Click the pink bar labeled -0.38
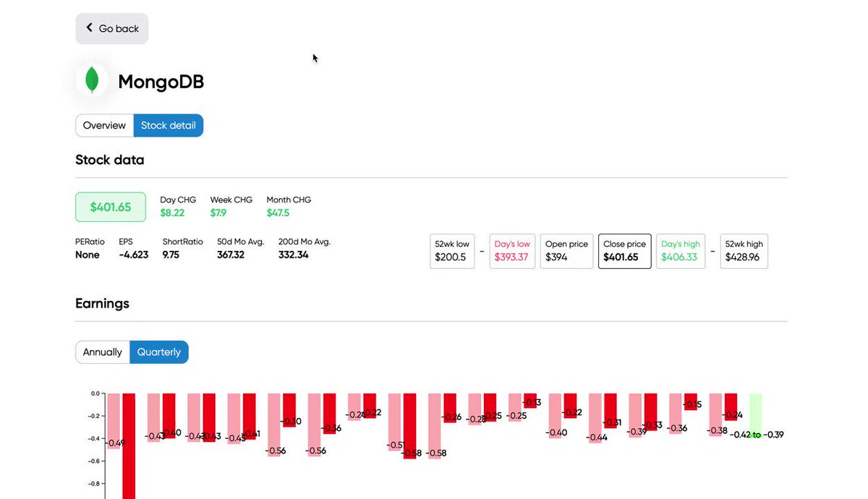 click(x=715, y=415)
